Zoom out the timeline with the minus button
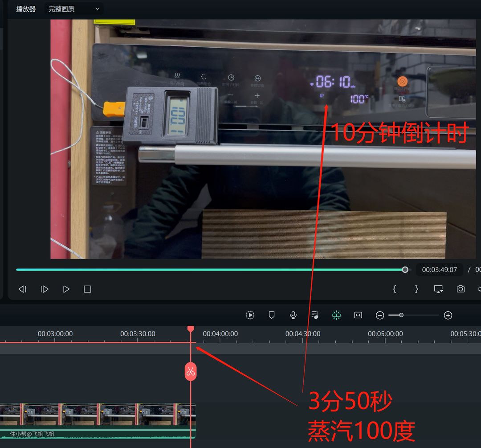481x448 pixels. [x=380, y=316]
